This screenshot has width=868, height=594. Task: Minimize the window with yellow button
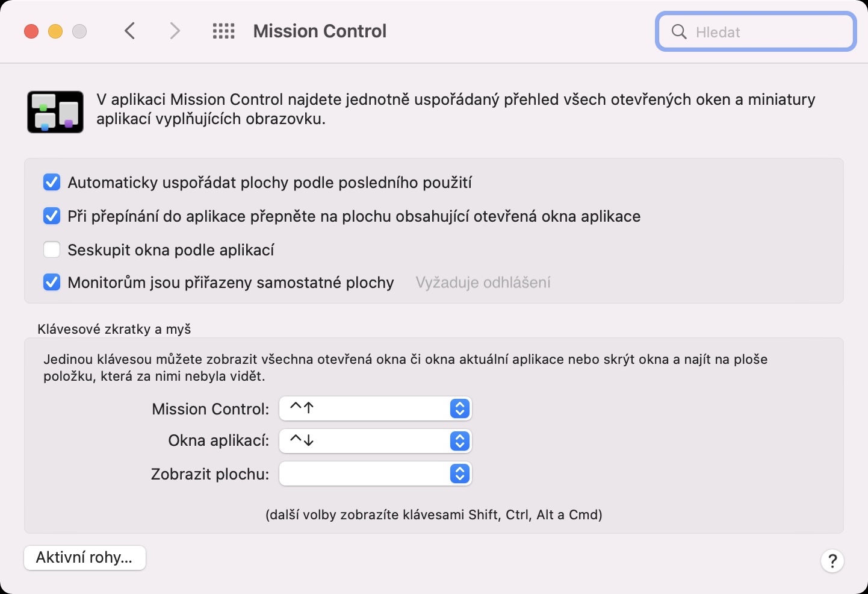(x=55, y=31)
